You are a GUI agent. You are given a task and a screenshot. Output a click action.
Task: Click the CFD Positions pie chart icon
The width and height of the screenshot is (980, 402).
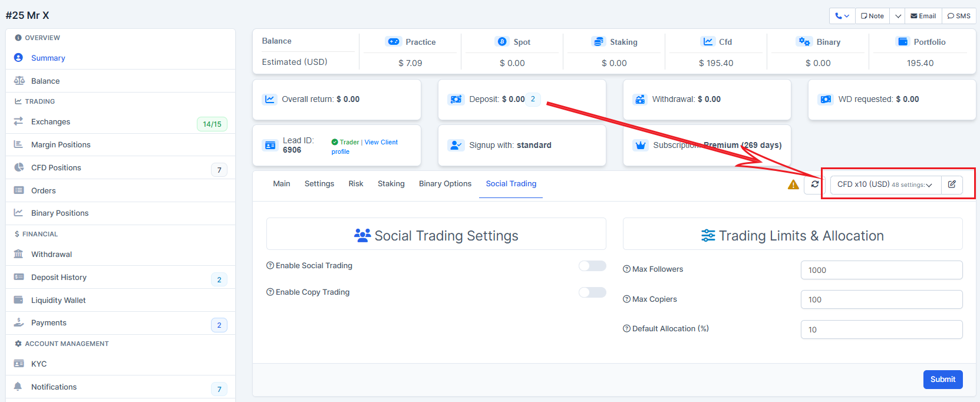19,167
